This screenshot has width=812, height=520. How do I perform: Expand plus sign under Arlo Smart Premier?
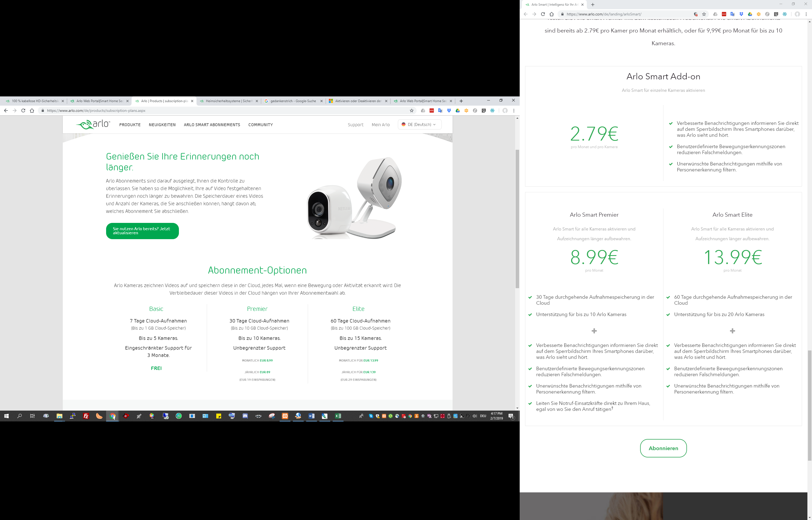[x=594, y=331]
